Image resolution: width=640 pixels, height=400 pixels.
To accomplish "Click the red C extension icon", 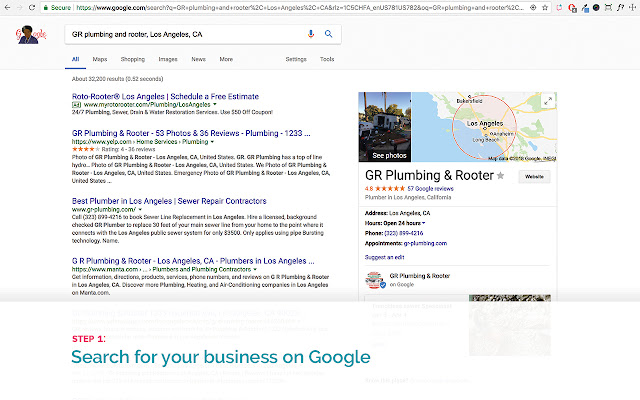I will point(572,8).
